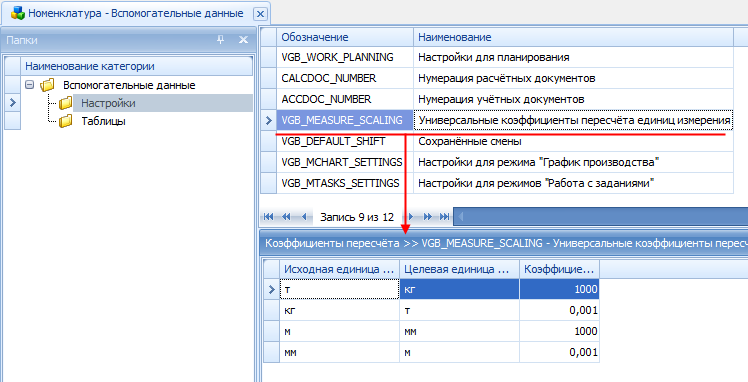Pin the Папки panel
Image resolution: width=748 pixels, height=382 pixels.
click(x=220, y=40)
